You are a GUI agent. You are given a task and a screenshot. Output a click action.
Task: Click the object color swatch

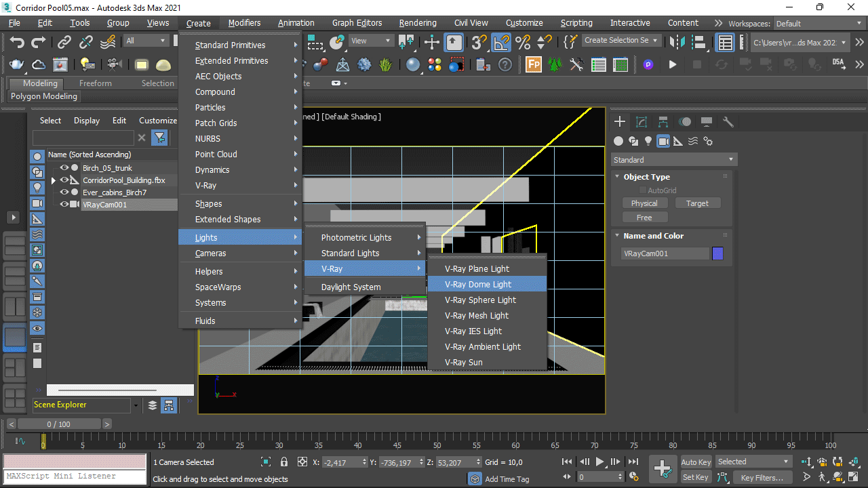pyautogui.click(x=717, y=253)
